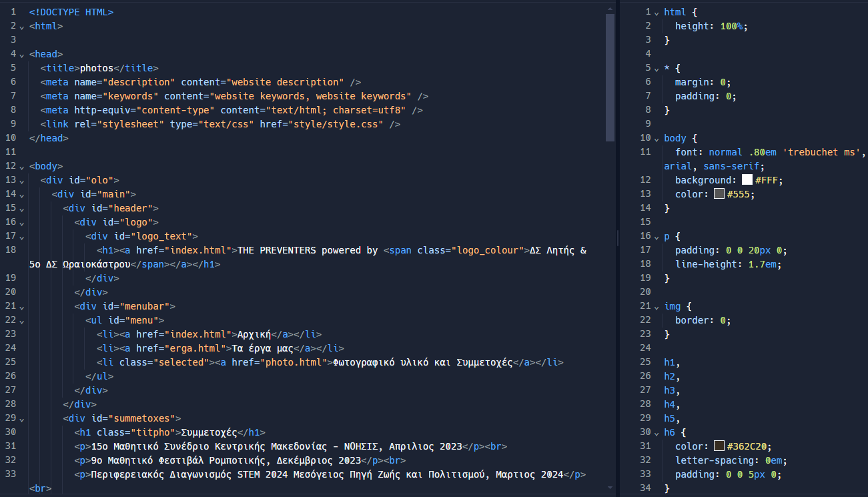Collapse the CSS body rule block
Screen dimensions: 868x497
point(657,139)
